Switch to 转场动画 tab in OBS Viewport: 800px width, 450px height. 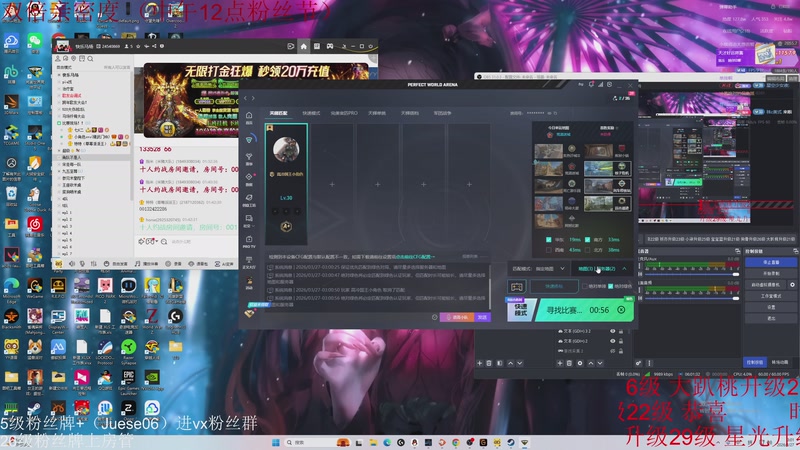780,362
